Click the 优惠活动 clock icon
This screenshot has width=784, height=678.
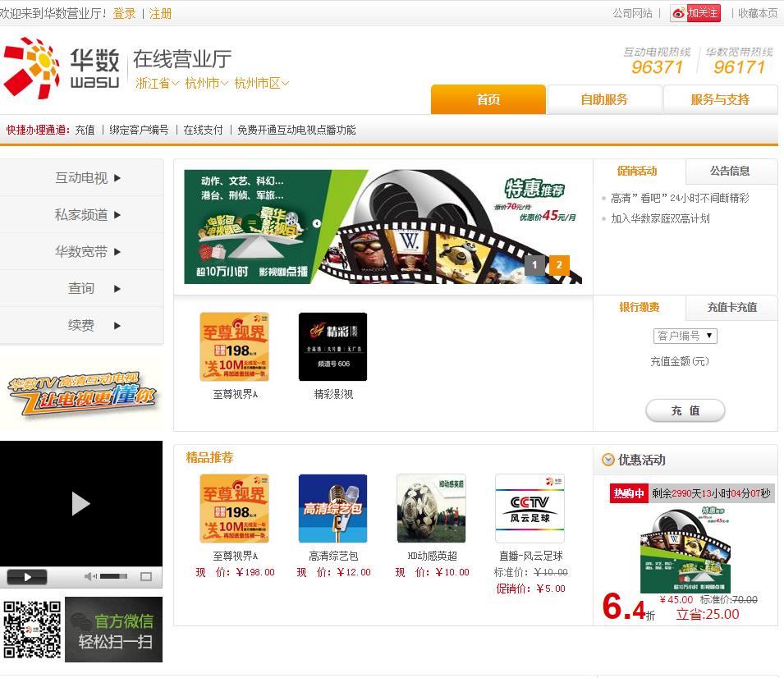click(608, 460)
